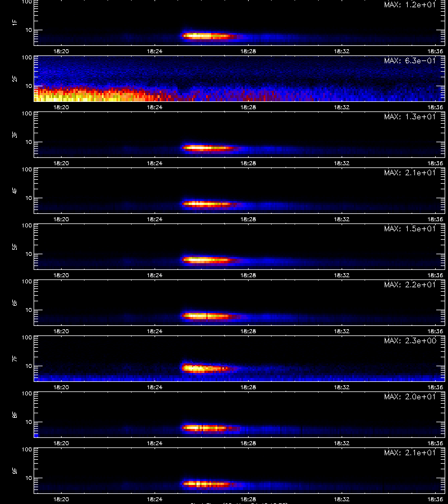Click the 18:32 time label under panel 7F
Viewport: 448px width, 504px height.
pos(342,387)
